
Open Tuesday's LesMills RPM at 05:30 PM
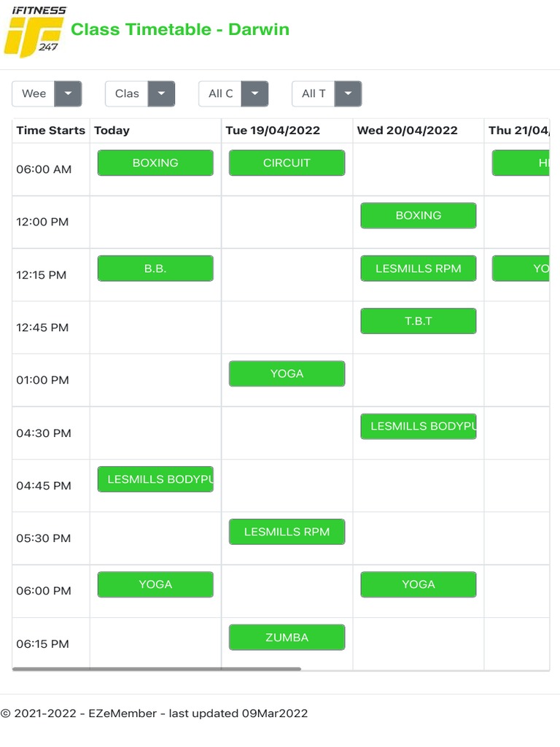click(287, 532)
